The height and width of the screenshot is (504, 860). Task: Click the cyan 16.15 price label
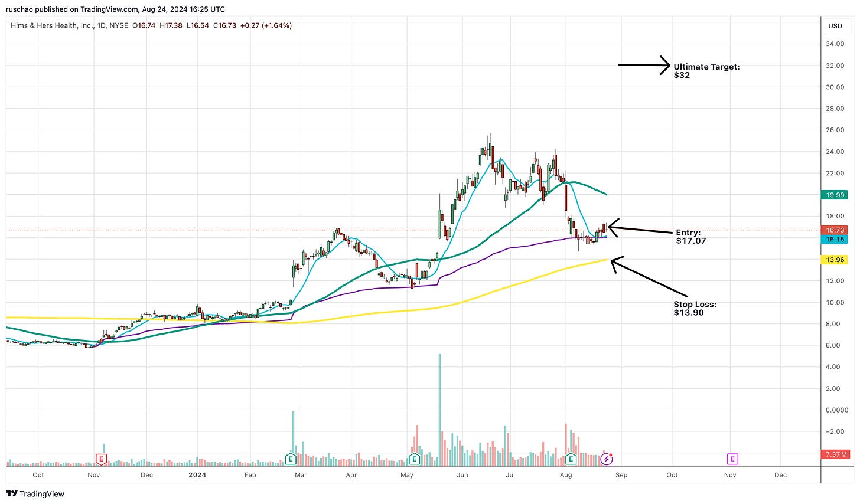[x=835, y=240]
